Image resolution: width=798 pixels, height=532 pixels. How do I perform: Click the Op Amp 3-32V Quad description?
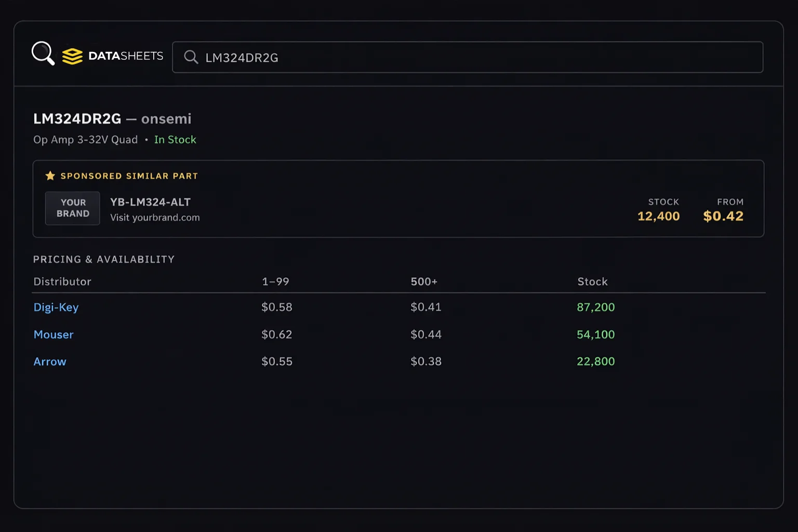pyautogui.click(x=86, y=140)
